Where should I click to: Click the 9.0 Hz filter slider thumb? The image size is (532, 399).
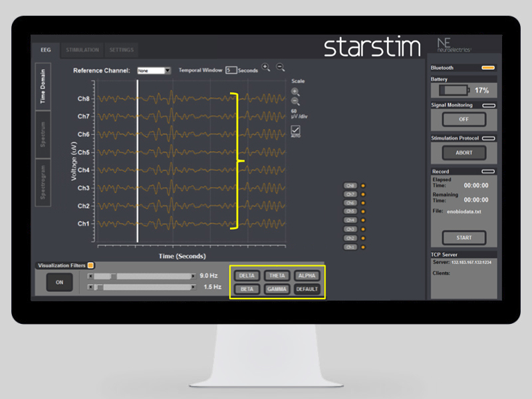click(113, 276)
